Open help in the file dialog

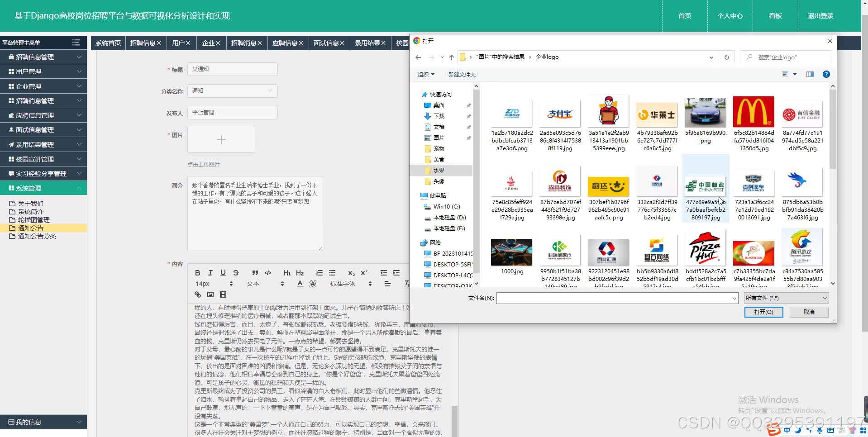point(826,74)
